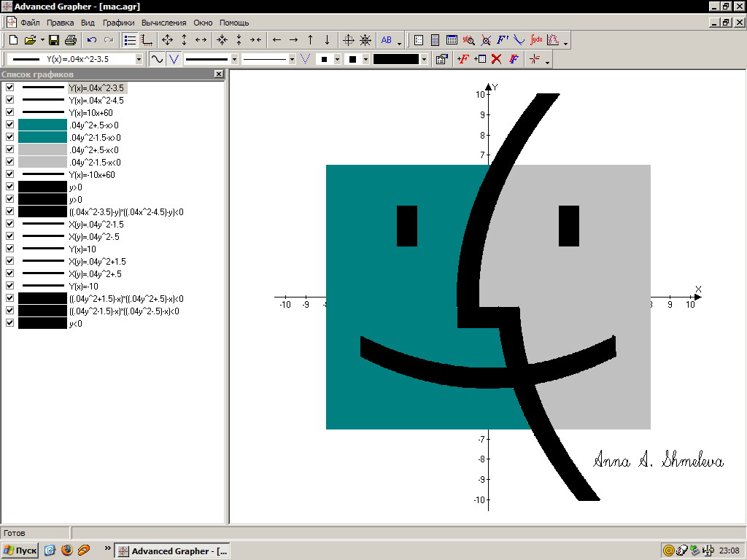This screenshot has height=560, width=747.
Task: Open the Вычисления menu
Action: (163, 23)
